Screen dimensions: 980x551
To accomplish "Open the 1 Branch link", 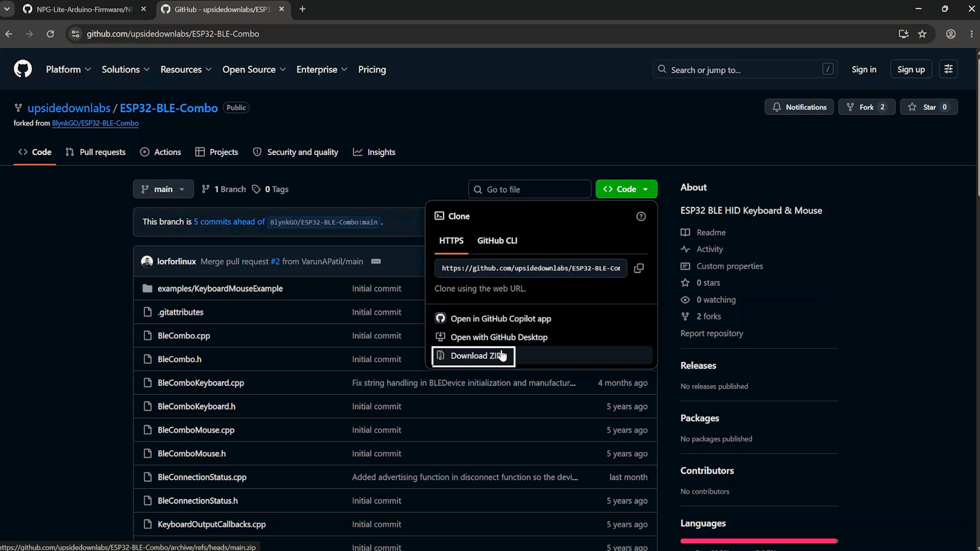I will pos(224,189).
